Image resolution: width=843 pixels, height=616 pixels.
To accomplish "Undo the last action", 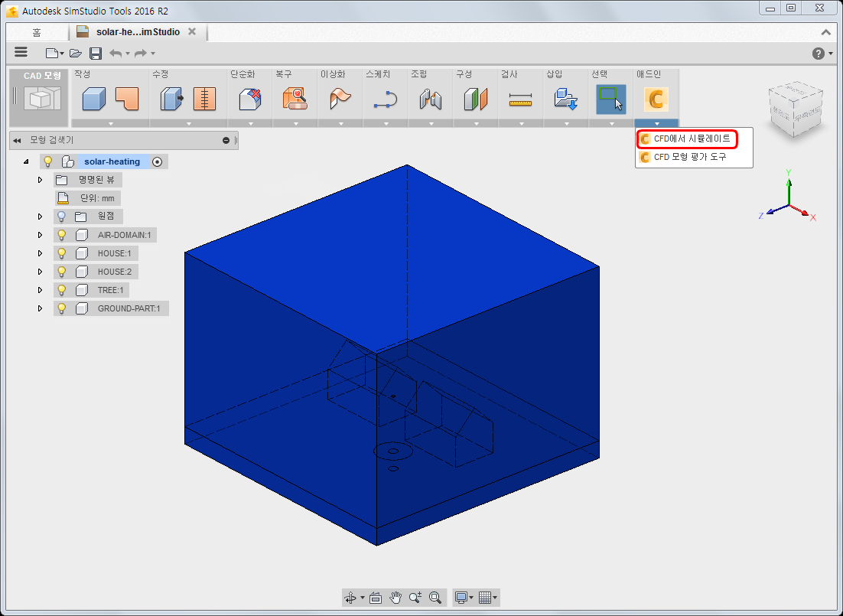I will pos(116,53).
